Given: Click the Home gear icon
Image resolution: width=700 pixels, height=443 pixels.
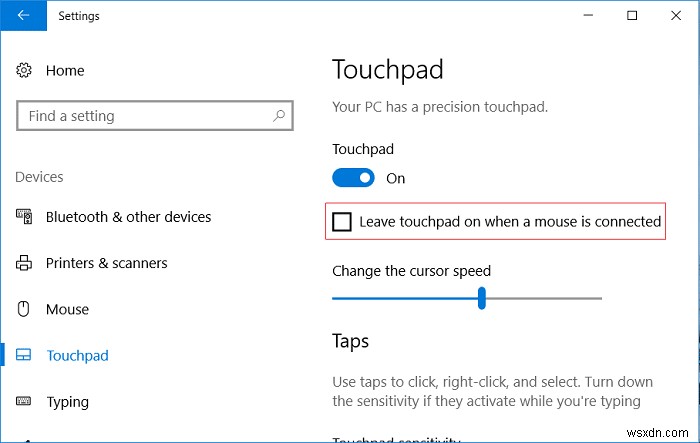Looking at the screenshot, I should [25, 70].
